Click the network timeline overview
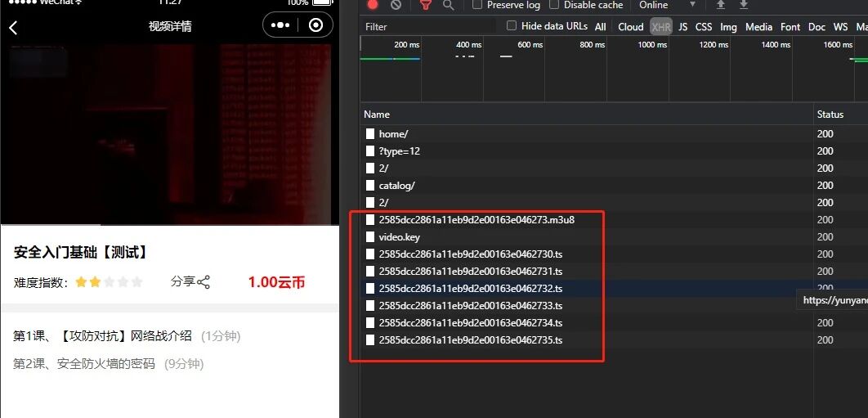The image size is (868, 418). tap(614, 69)
